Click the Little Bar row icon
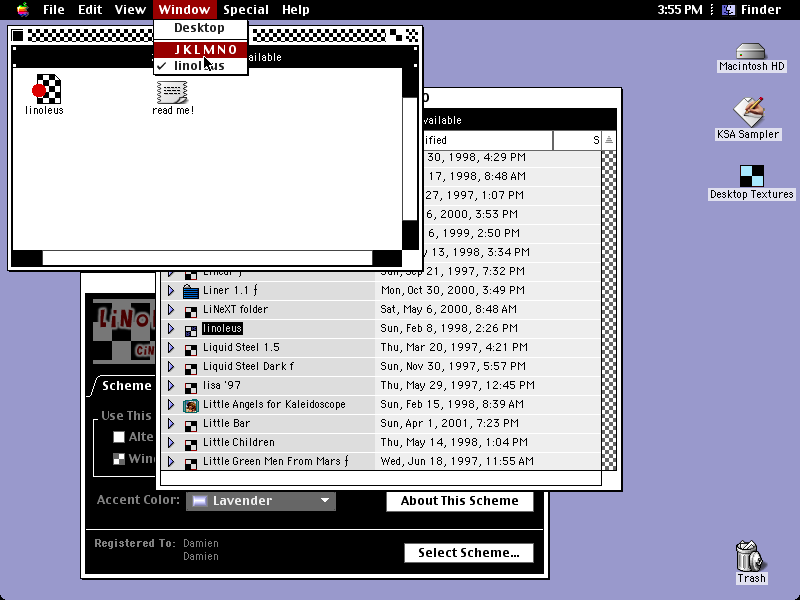This screenshot has height=600, width=800. pyautogui.click(x=190, y=424)
